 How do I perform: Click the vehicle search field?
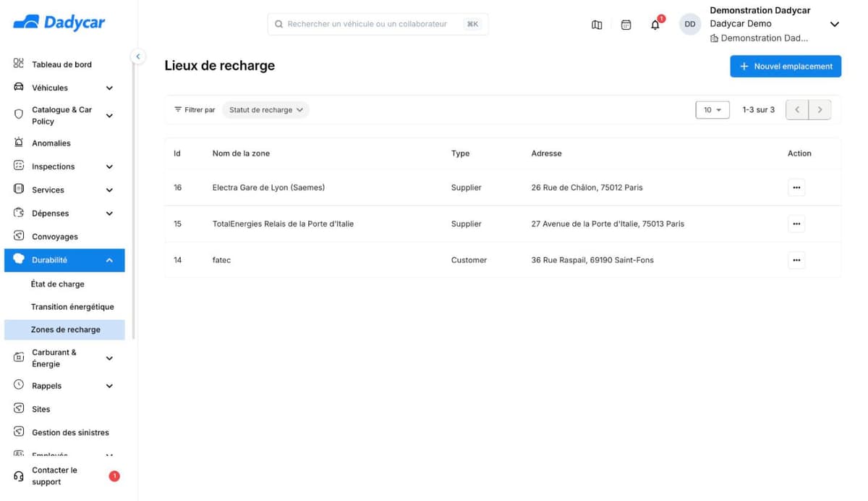pos(378,24)
